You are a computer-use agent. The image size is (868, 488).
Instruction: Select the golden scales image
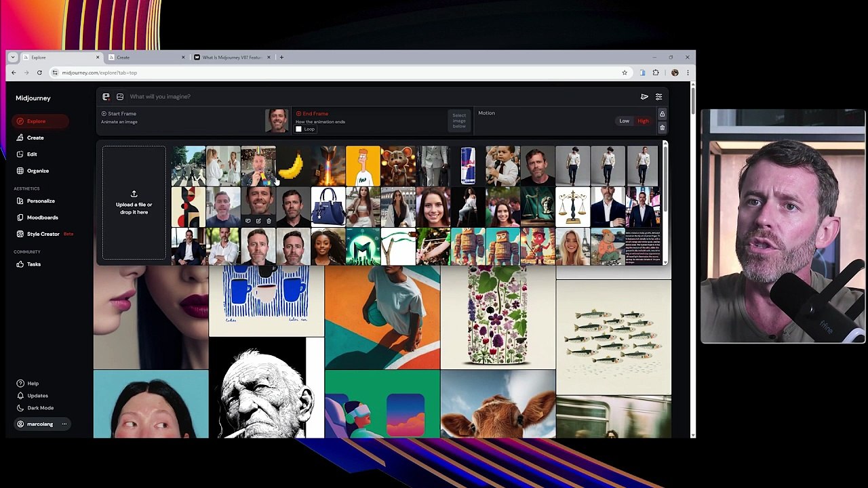573,207
